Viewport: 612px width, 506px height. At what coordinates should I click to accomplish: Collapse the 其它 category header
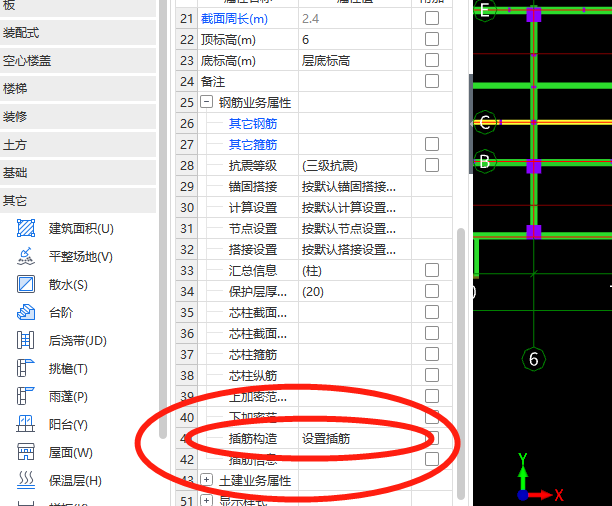click(78, 201)
